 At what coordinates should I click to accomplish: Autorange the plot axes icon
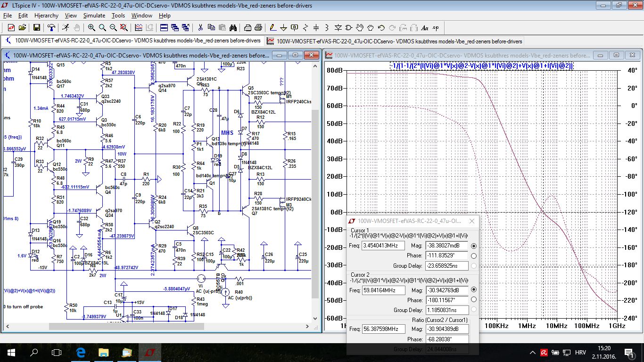click(x=139, y=27)
